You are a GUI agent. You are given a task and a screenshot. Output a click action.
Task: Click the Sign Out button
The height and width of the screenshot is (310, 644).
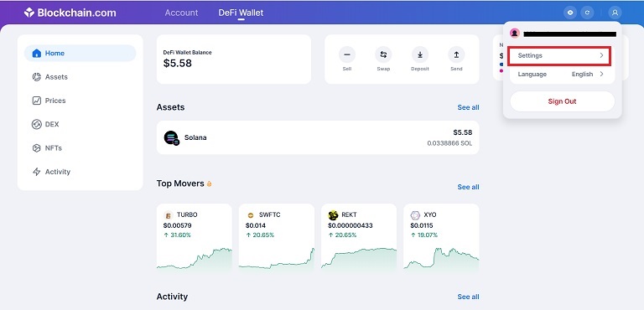tap(563, 101)
